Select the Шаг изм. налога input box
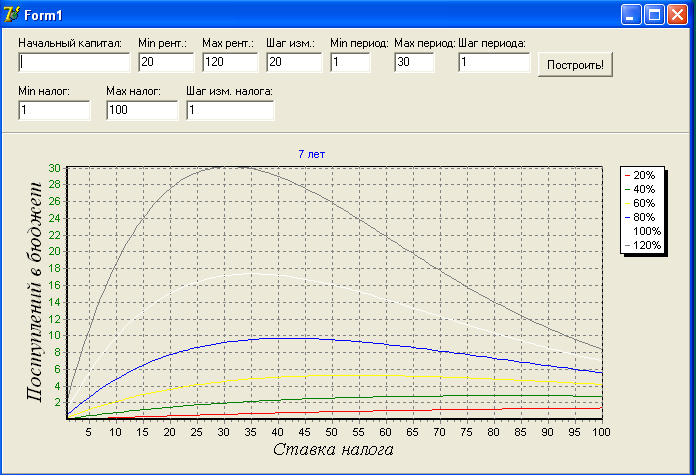Image resolution: width=696 pixels, height=475 pixels. tap(230, 110)
